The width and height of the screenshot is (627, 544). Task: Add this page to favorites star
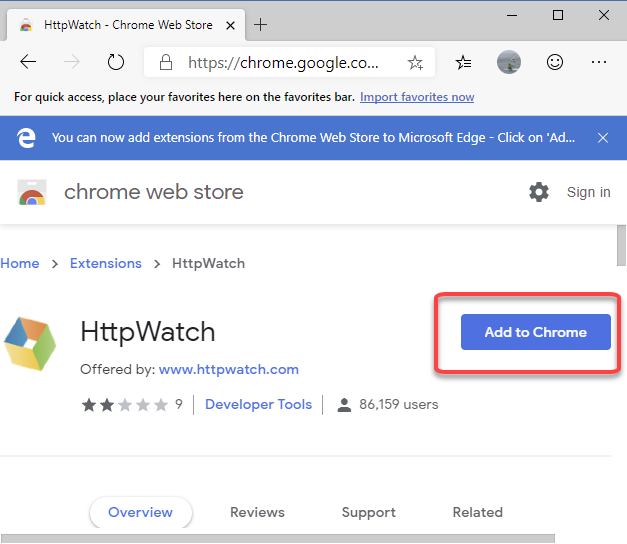click(415, 62)
